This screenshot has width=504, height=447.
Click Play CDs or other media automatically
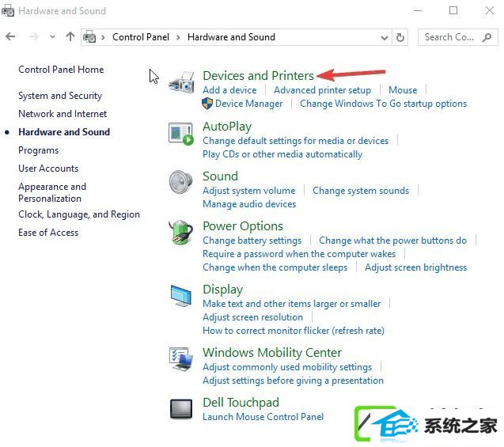(x=282, y=154)
